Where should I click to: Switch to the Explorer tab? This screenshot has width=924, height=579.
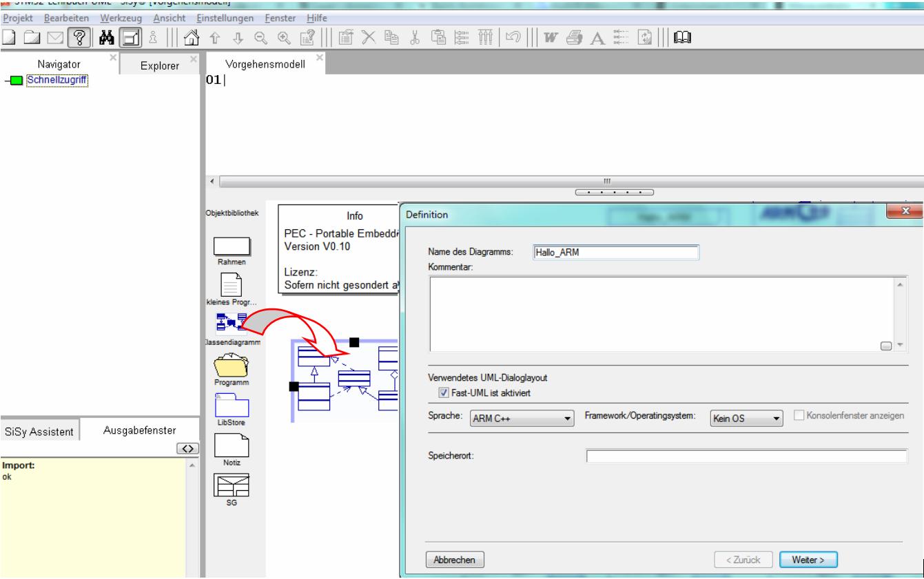tap(159, 66)
